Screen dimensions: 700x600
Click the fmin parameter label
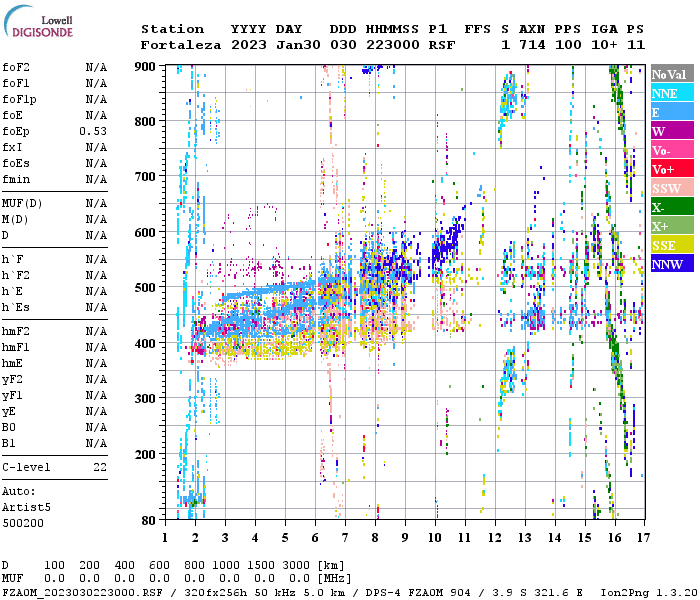tap(16, 179)
